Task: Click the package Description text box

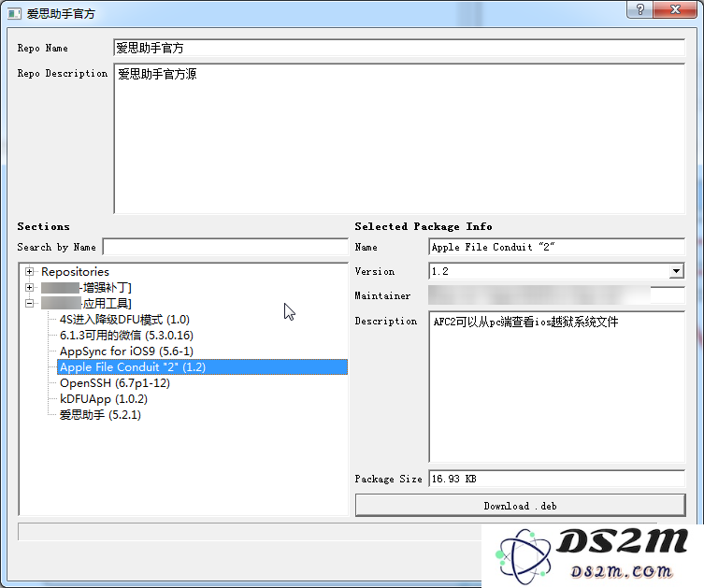Action: tap(556, 386)
